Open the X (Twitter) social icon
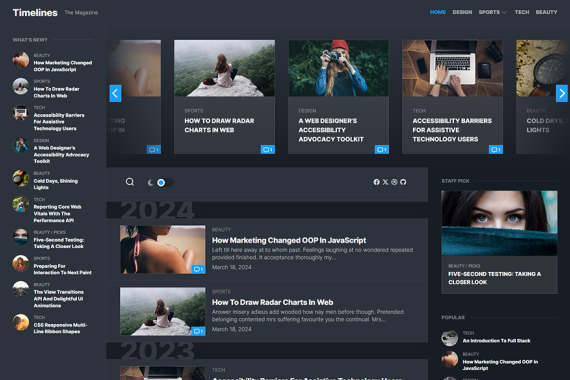This screenshot has height=380, width=570. (385, 182)
